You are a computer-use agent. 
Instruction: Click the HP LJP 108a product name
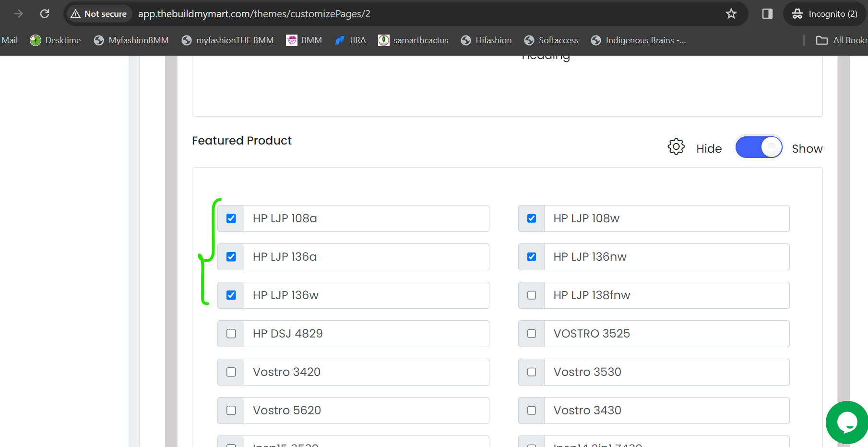pos(285,218)
